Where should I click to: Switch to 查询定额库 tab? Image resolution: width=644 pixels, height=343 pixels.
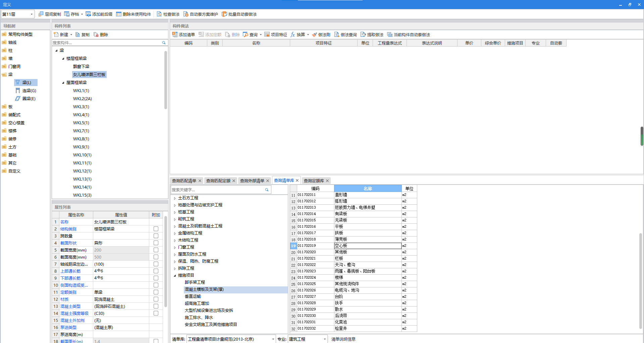314,181
